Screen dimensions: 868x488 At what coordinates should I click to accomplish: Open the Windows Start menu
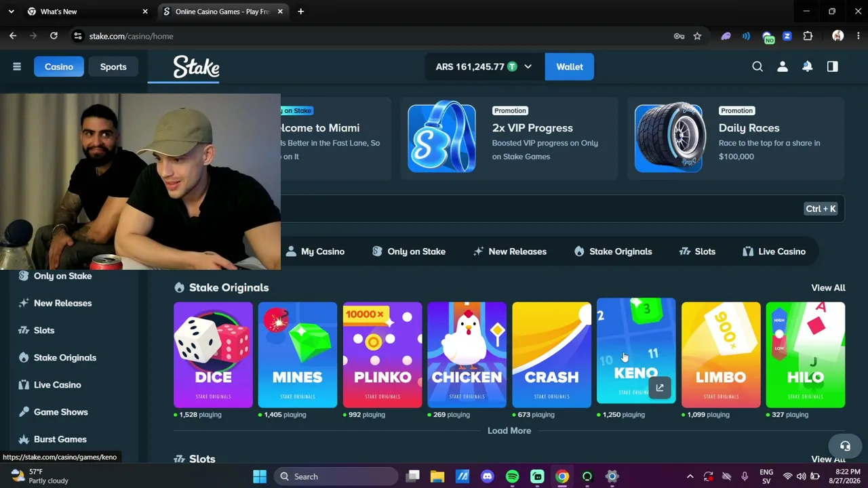point(260,476)
